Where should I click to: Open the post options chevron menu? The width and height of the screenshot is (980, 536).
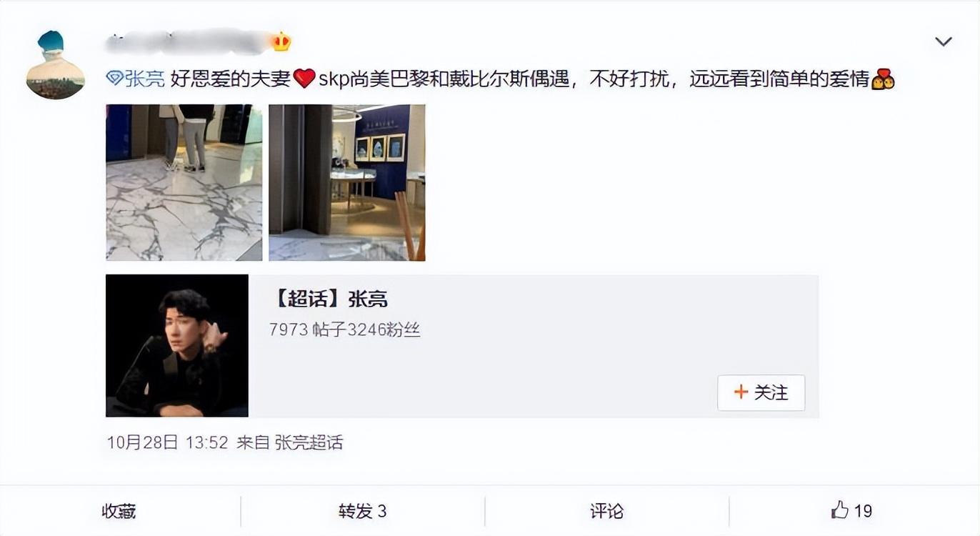coord(943,41)
